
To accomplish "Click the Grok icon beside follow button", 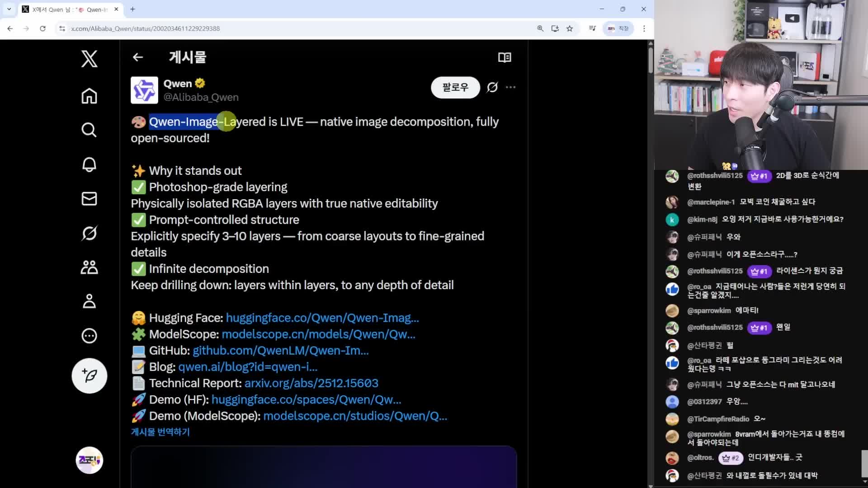I will click(492, 87).
